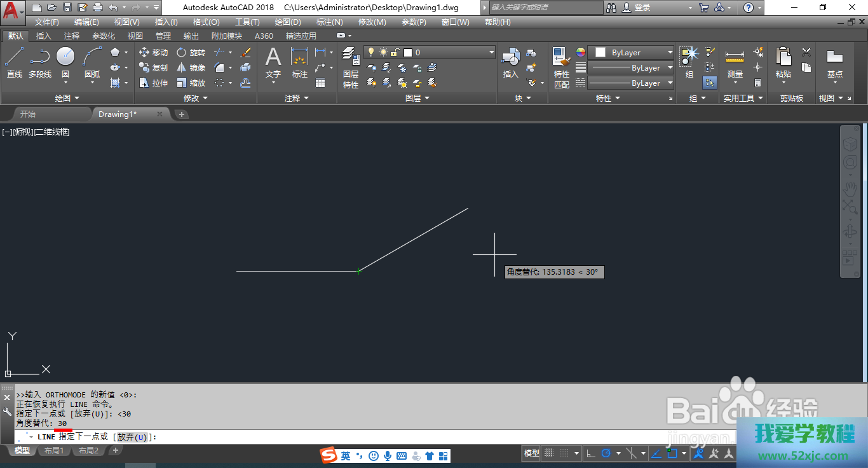868x468 pixels.
Task: Select the Line (直线) tool
Action: point(14,63)
